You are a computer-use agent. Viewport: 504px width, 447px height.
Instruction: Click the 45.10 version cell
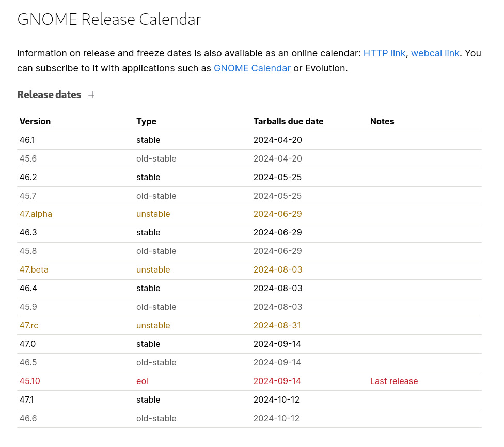pyautogui.click(x=30, y=381)
